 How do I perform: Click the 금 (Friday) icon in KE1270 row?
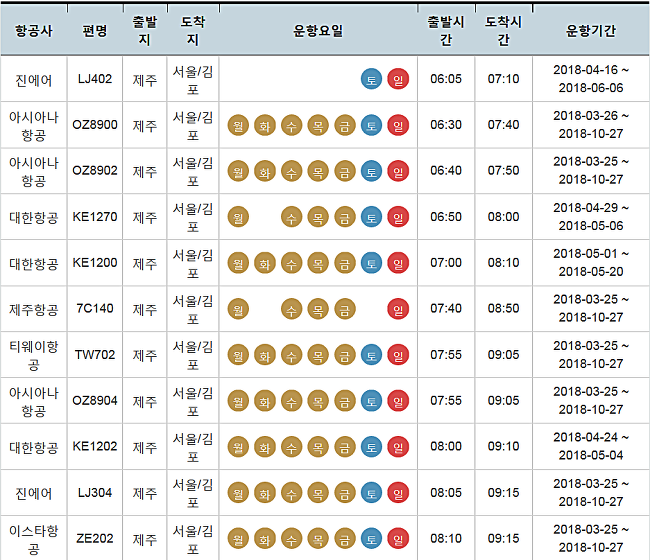(345, 217)
